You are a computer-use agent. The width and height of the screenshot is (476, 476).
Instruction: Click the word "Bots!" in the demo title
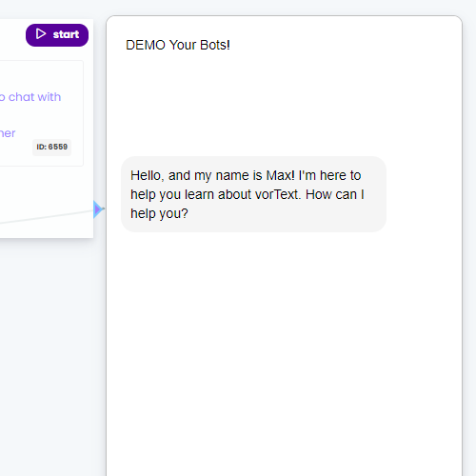[215, 45]
